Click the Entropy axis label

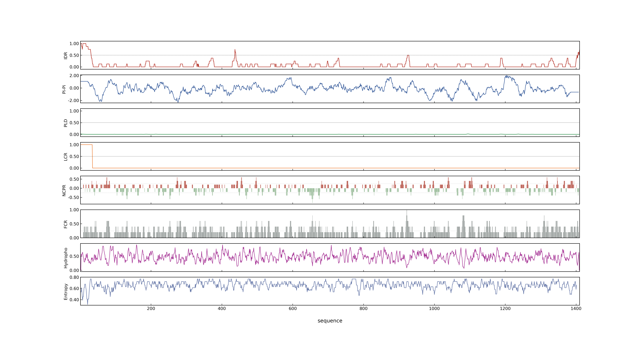tap(66, 292)
